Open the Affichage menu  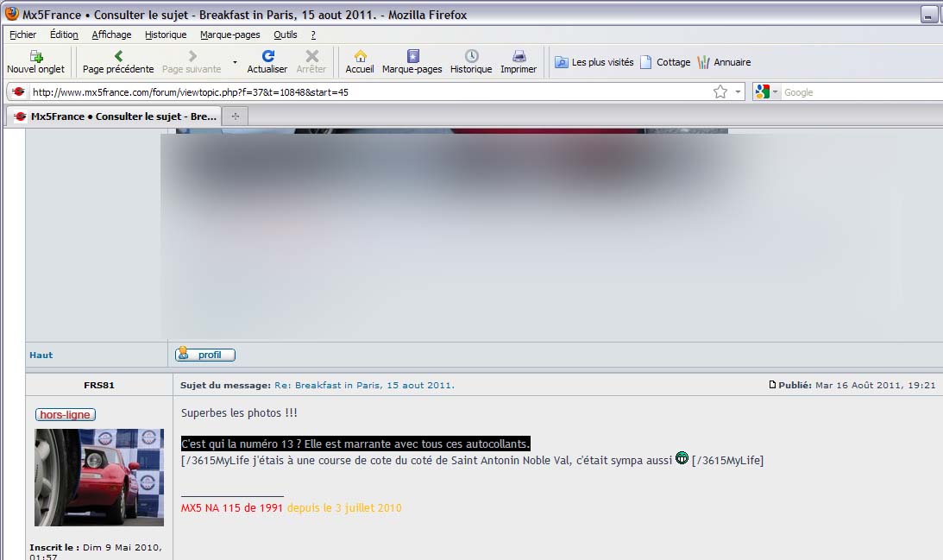tap(111, 35)
